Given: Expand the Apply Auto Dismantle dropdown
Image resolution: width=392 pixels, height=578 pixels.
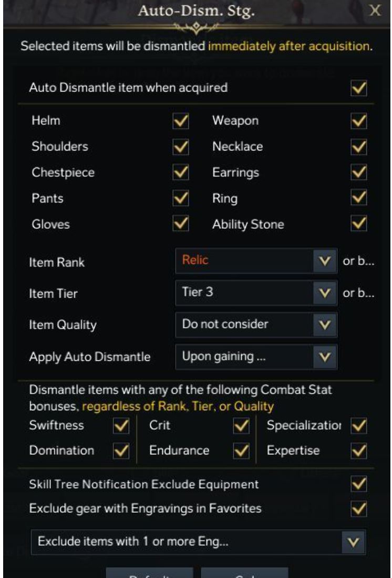Looking at the screenshot, I should [256, 357].
